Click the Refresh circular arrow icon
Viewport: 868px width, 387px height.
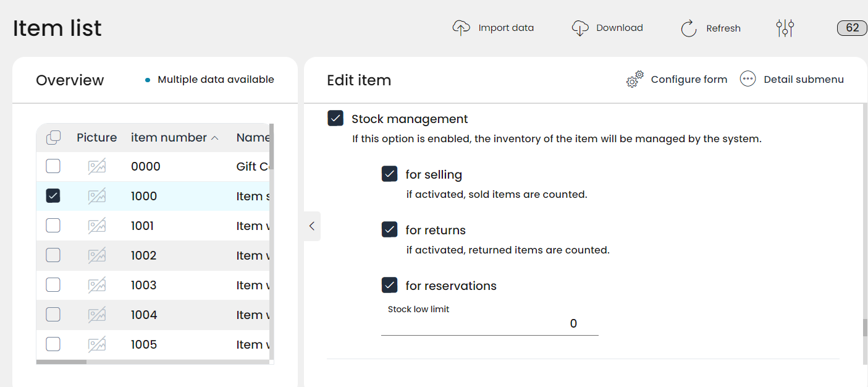click(689, 28)
